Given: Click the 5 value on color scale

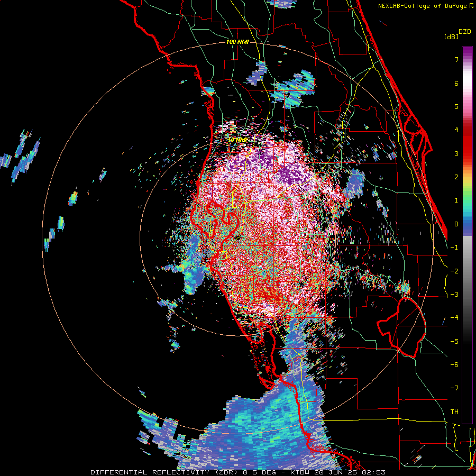Looking at the screenshot, I should (x=456, y=106).
